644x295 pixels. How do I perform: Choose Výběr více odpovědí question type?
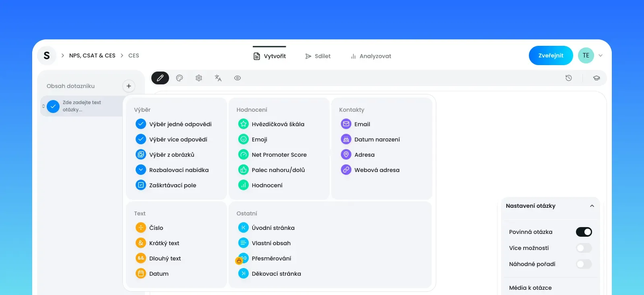172,139
